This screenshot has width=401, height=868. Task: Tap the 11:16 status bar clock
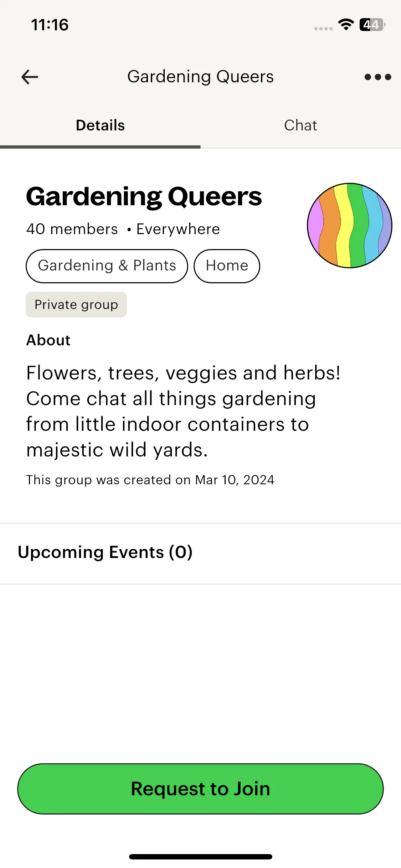click(50, 25)
